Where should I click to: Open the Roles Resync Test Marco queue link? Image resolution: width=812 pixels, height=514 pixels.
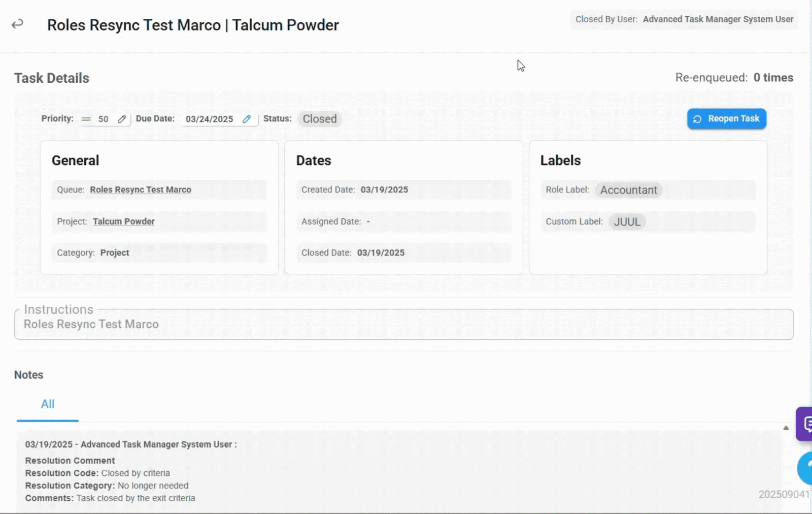(x=141, y=189)
